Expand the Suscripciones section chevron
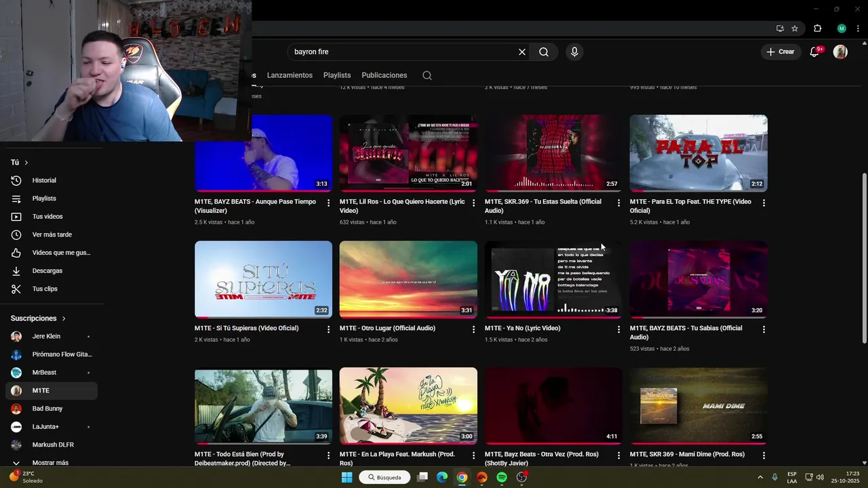Screen dimensions: 868x488 pos(64,319)
